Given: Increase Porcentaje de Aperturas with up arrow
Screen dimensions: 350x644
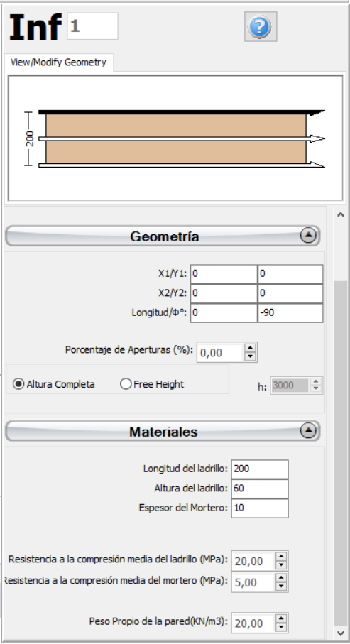Looking at the screenshot, I should [250, 348].
